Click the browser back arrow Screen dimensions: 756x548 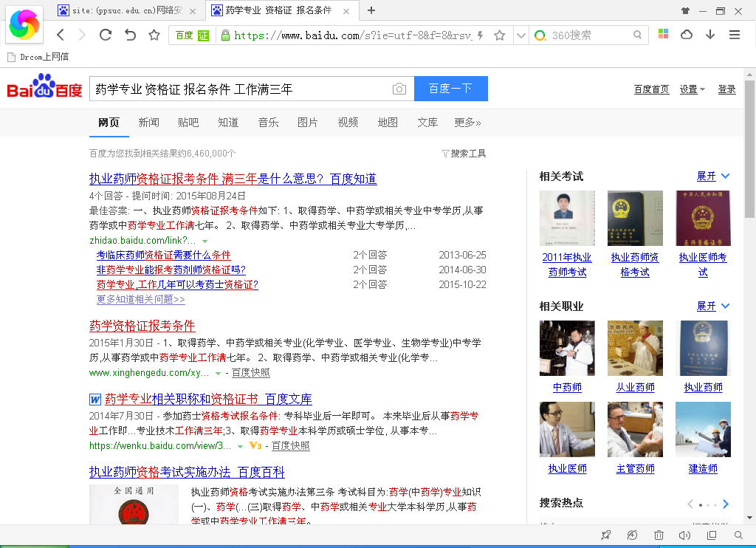61,35
